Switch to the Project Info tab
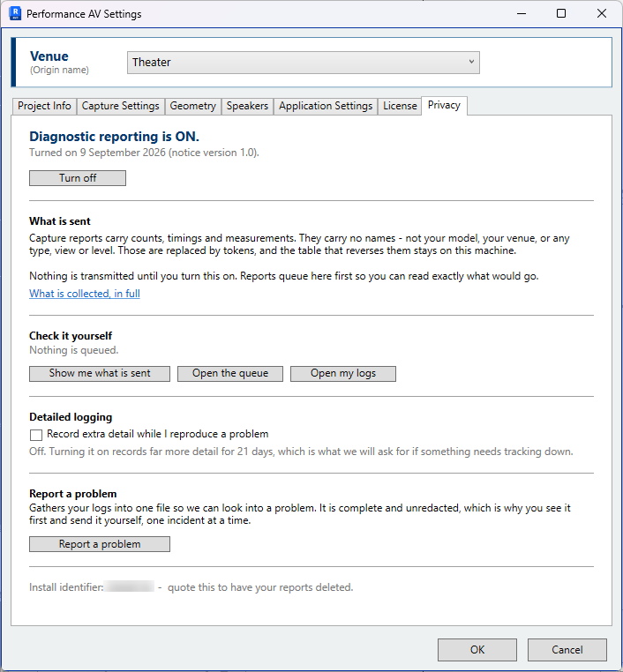623x672 pixels. (x=44, y=106)
